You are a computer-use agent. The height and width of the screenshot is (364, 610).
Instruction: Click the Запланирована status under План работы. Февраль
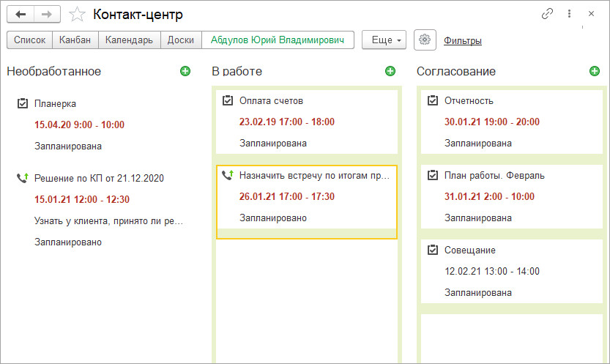click(478, 218)
